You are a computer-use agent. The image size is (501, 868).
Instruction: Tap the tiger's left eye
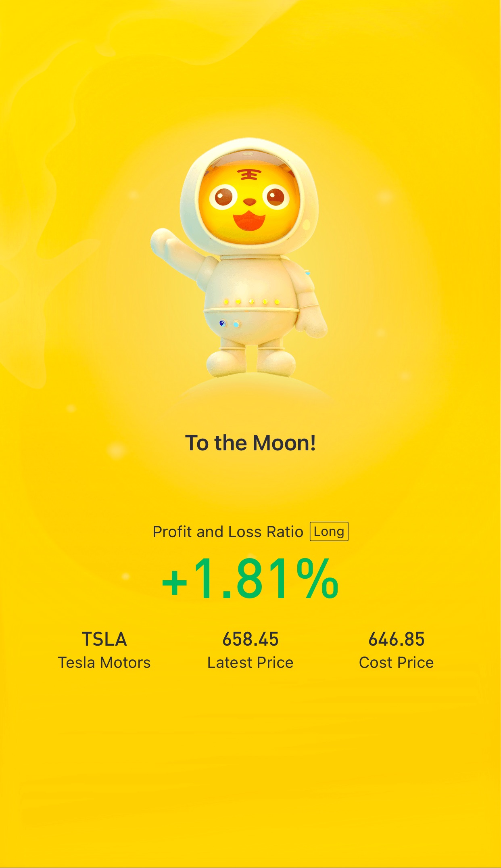pyautogui.click(x=223, y=197)
